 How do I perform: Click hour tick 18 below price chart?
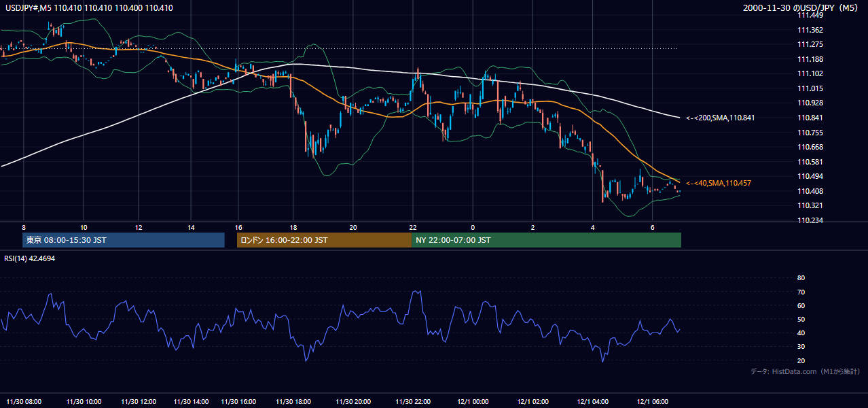[x=293, y=226]
